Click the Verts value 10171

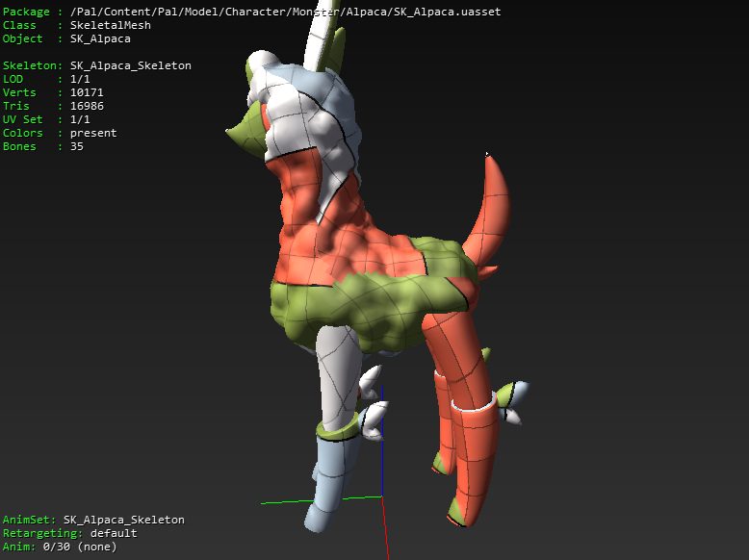(x=87, y=92)
